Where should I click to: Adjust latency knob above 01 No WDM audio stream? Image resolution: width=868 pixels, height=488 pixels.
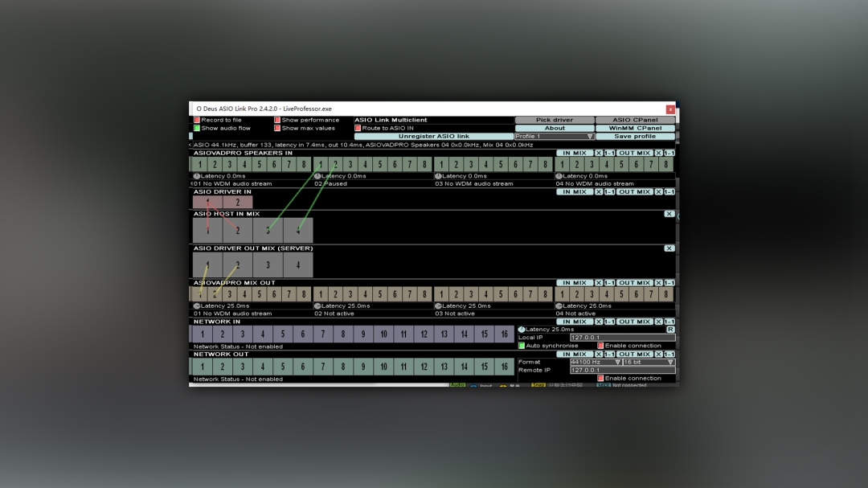[197, 176]
